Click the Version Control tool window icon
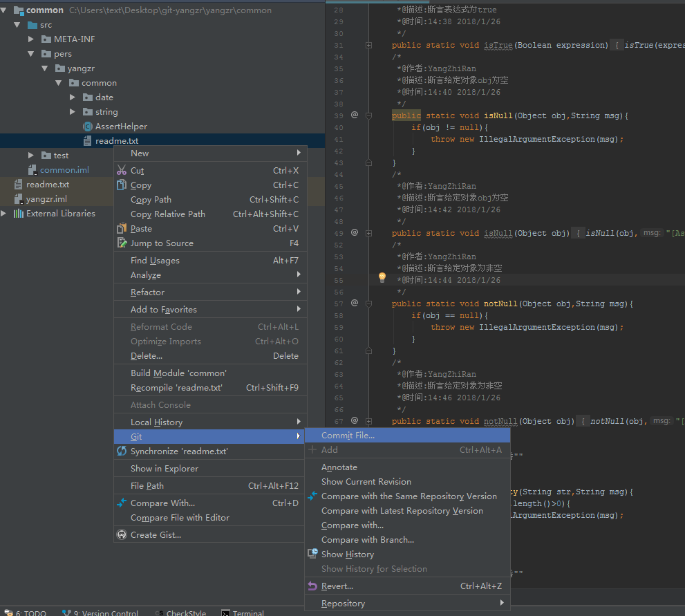This screenshot has width=685, height=616. pyautogui.click(x=66, y=613)
